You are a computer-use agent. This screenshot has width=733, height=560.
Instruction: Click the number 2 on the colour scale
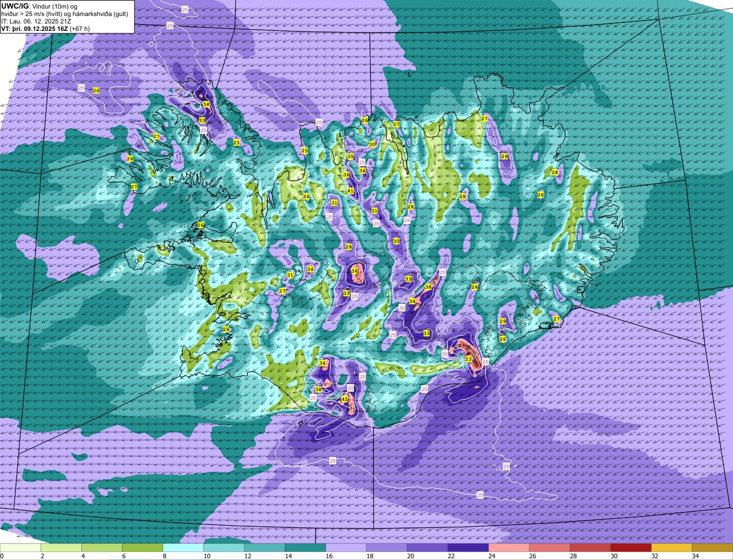point(42,556)
